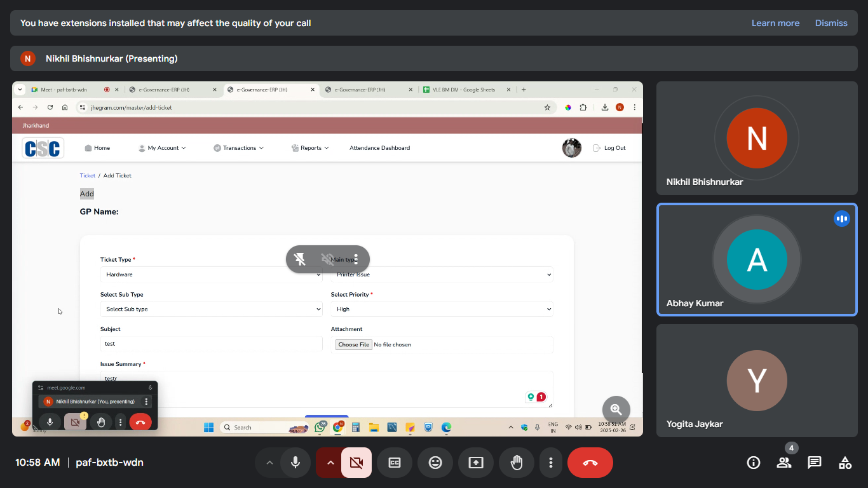Open WhatsApp in shared taskbar

[320, 428]
